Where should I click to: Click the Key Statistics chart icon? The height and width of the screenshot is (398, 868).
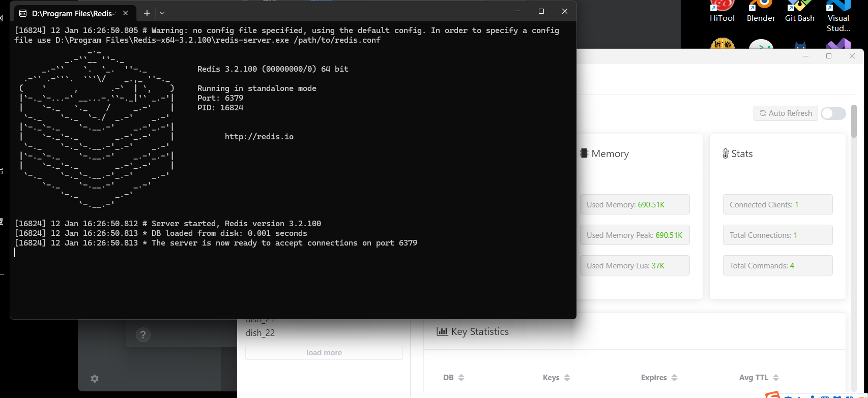point(442,331)
